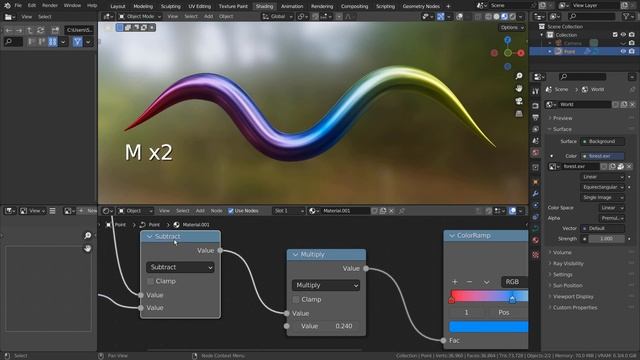Open the RGB color mode dropdown on ColorRamp

pos(514,282)
